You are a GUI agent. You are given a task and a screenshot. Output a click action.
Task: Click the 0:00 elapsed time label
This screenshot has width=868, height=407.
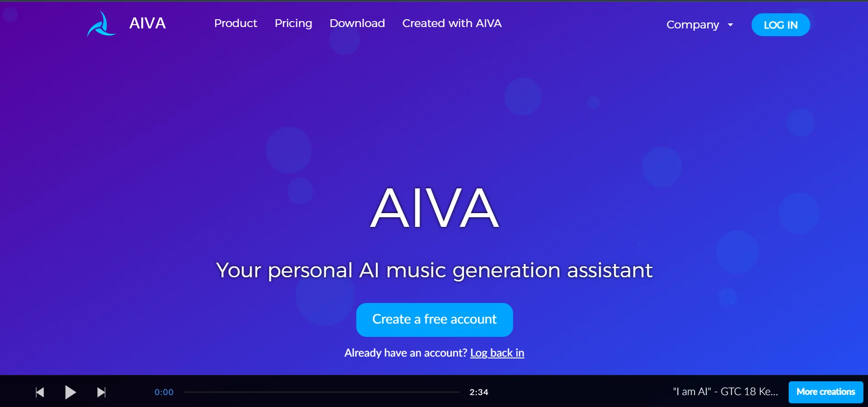click(164, 392)
